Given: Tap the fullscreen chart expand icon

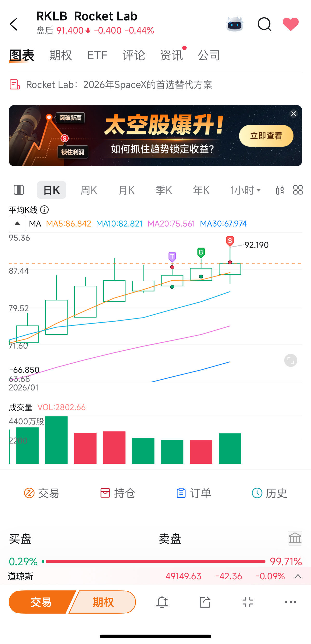Looking at the screenshot, I should pyautogui.click(x=291, y=360).
